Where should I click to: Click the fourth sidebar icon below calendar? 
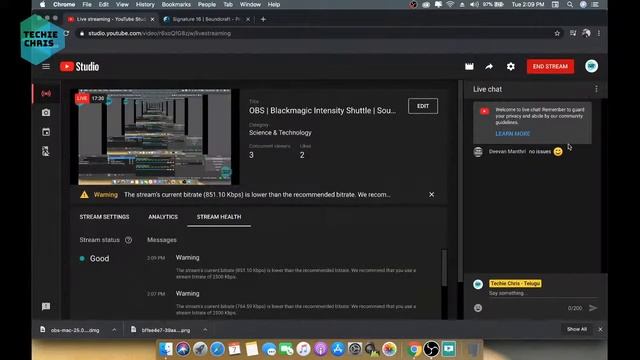coord(46,151)
